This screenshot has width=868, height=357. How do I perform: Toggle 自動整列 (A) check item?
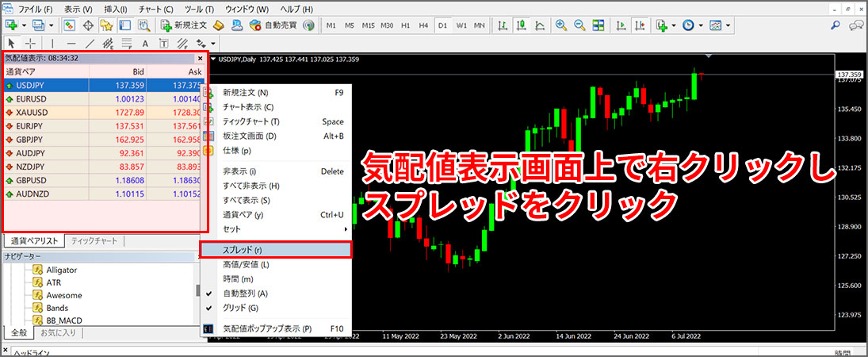tap(276, 294)
